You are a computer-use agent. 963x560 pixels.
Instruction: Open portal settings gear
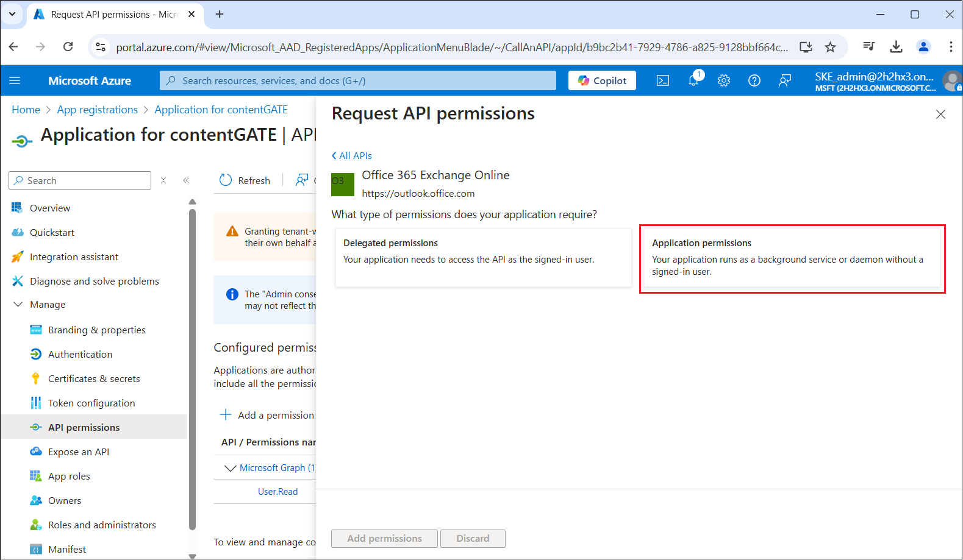point(724,80)
